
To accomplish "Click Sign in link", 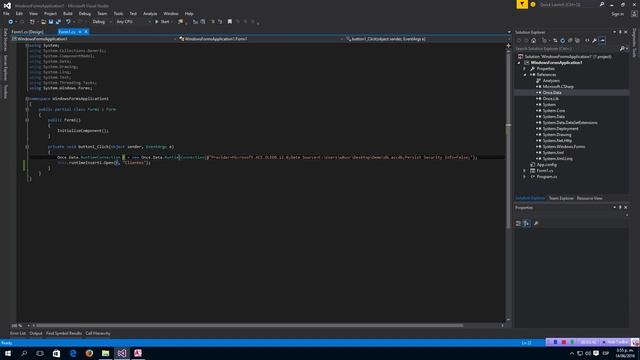I will tap(618, 14).
